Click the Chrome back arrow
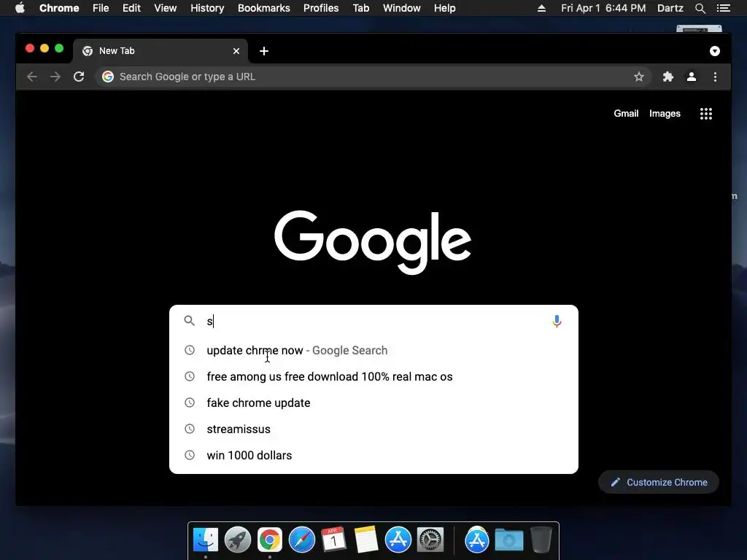The height and width of the screenshot is (560, 747). click(x=32, y=77)
